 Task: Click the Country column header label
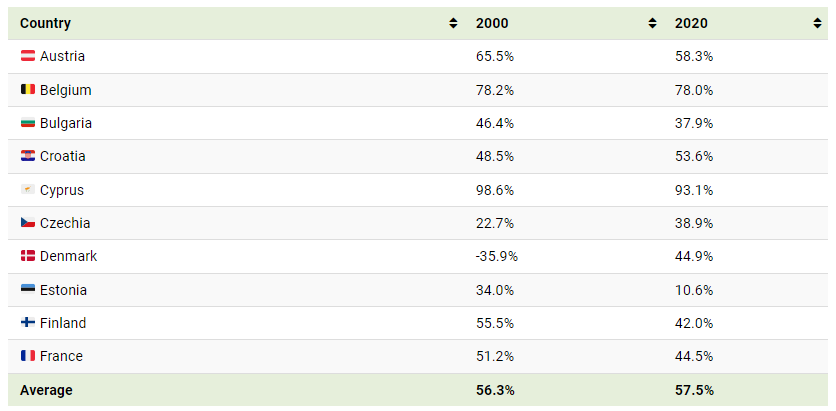coord(45,23)
